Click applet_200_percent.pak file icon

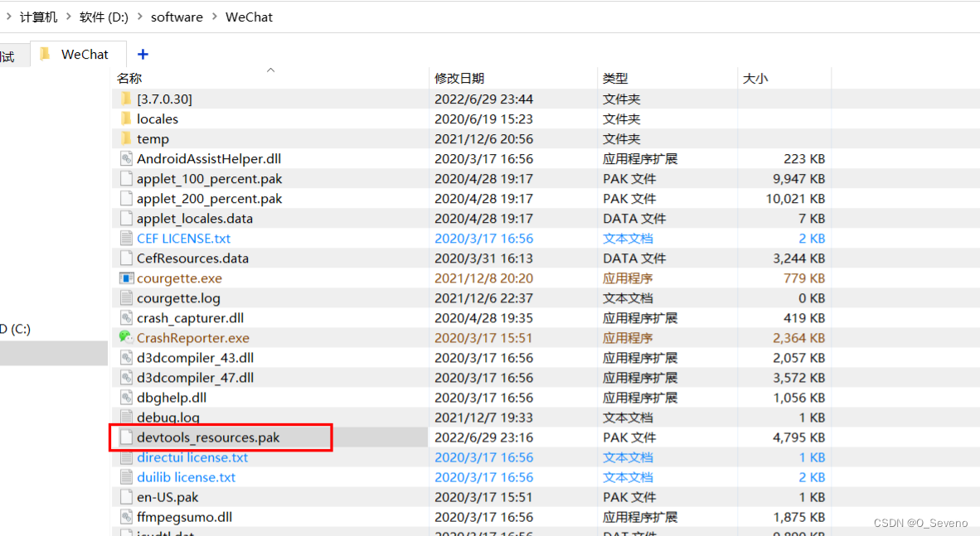[x=126, y=199]
